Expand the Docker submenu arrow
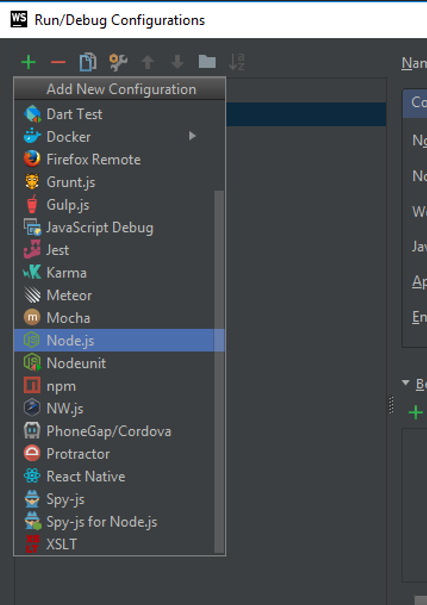The width and height of the screenshot is (427, 605). (192, 136)
